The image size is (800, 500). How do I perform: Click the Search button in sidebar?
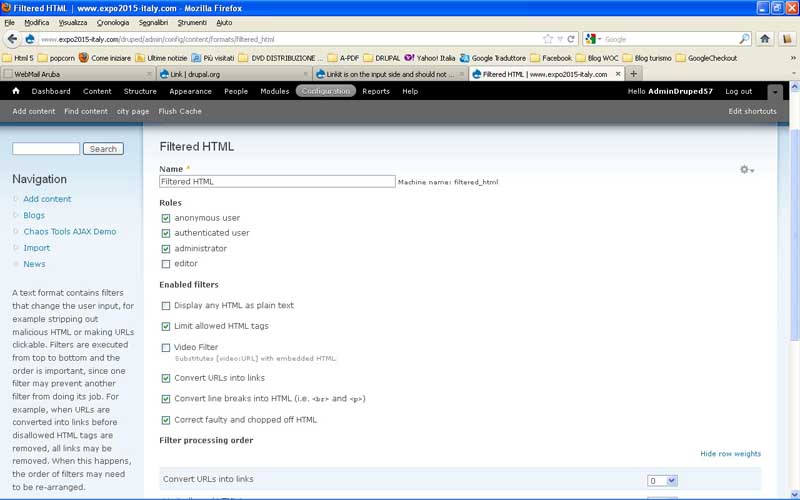[x=103, y=149]
